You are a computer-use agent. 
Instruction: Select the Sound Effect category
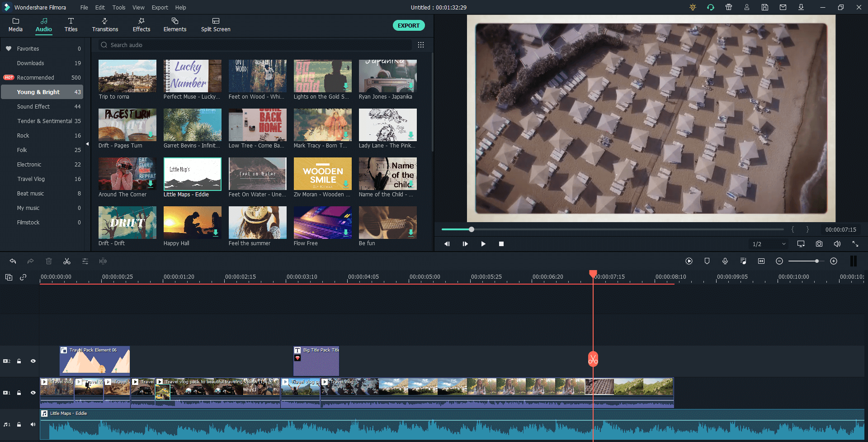point(42,106)
